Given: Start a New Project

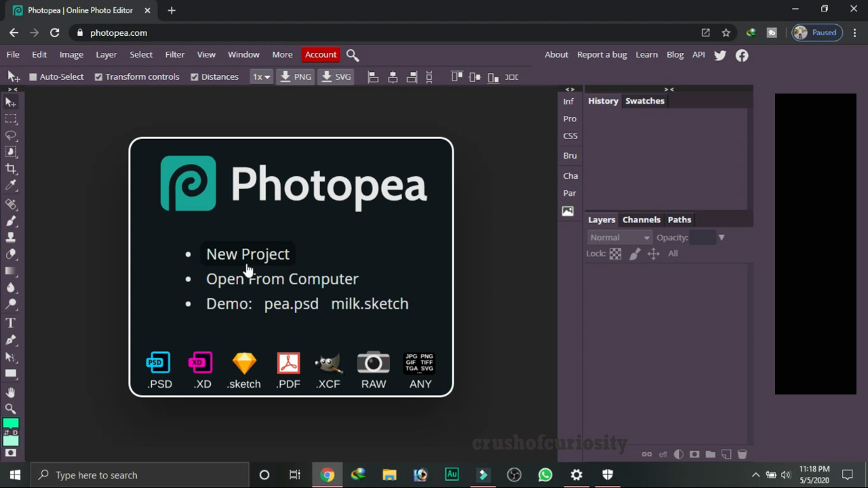Looking at the screenshot, I should click(x=248, y=253).
